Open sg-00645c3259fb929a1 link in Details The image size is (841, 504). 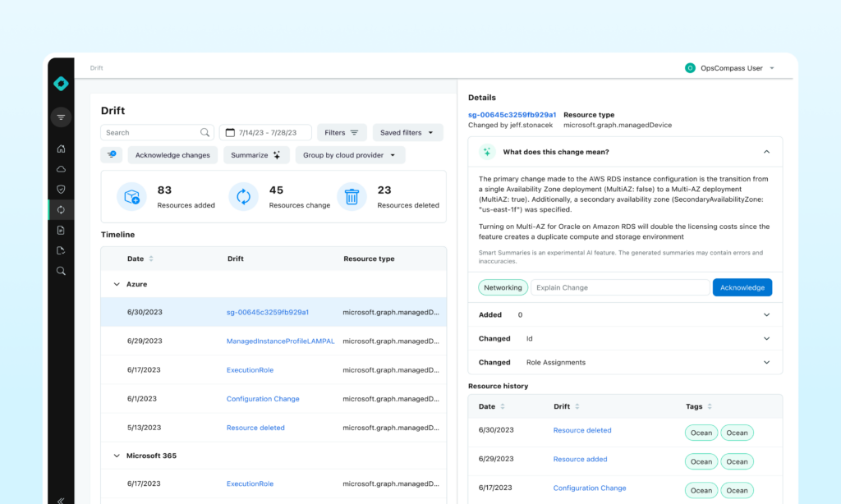click(512, 115)
